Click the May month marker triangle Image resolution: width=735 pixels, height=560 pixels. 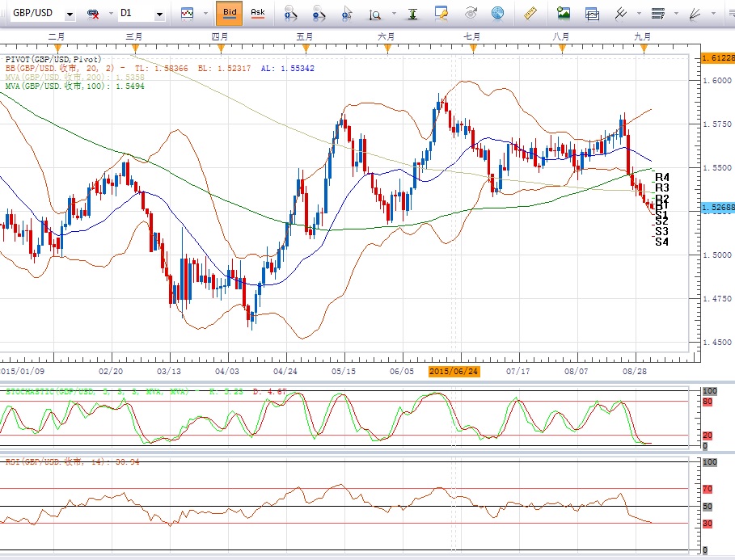(x=306, y=48)
